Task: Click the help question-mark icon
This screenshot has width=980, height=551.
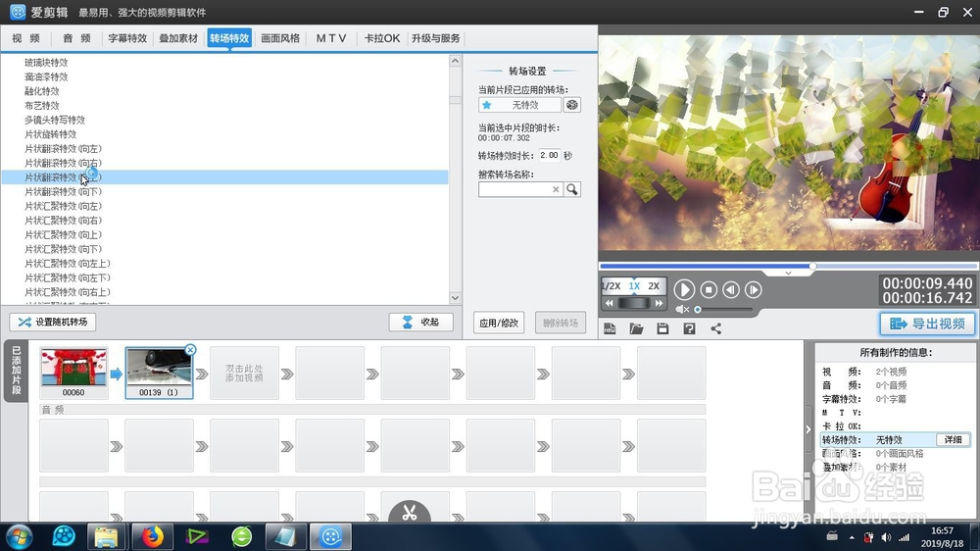Action: point(689,329)
